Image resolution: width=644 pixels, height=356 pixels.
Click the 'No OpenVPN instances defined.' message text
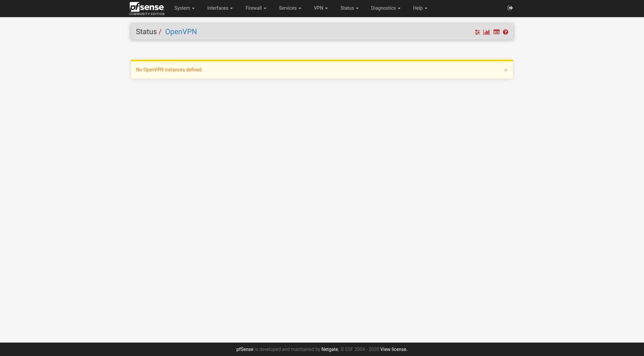pos(169,70)
